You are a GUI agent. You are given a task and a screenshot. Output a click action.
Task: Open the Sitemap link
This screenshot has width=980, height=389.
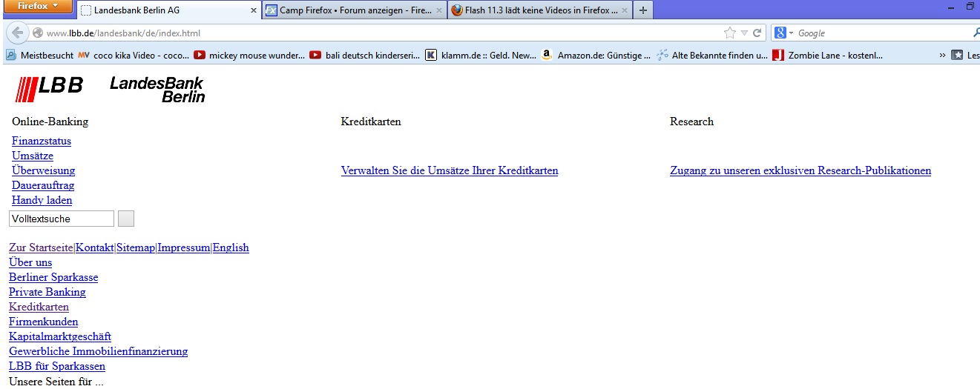136,247
